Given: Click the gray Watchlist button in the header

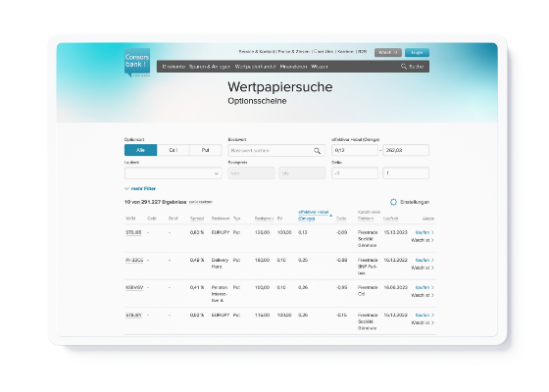Looking at the screenshot, I should coord(388,53).
